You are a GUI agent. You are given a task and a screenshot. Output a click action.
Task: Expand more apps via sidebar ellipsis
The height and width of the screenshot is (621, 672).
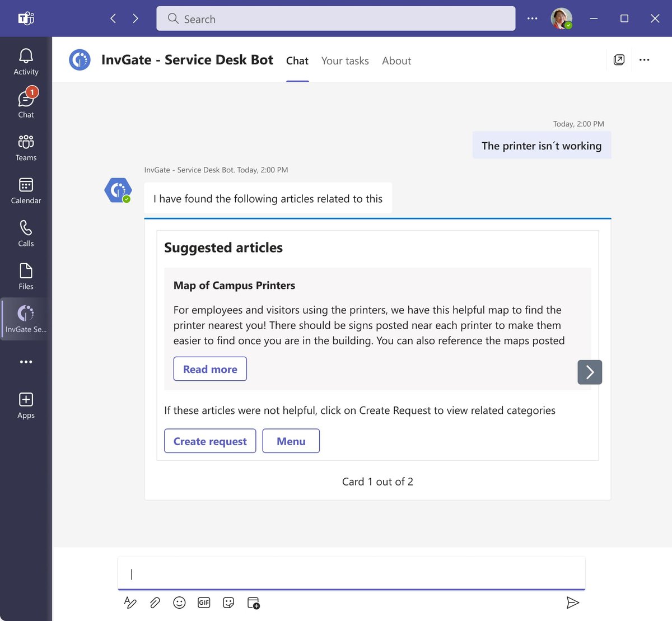point(26,361)
